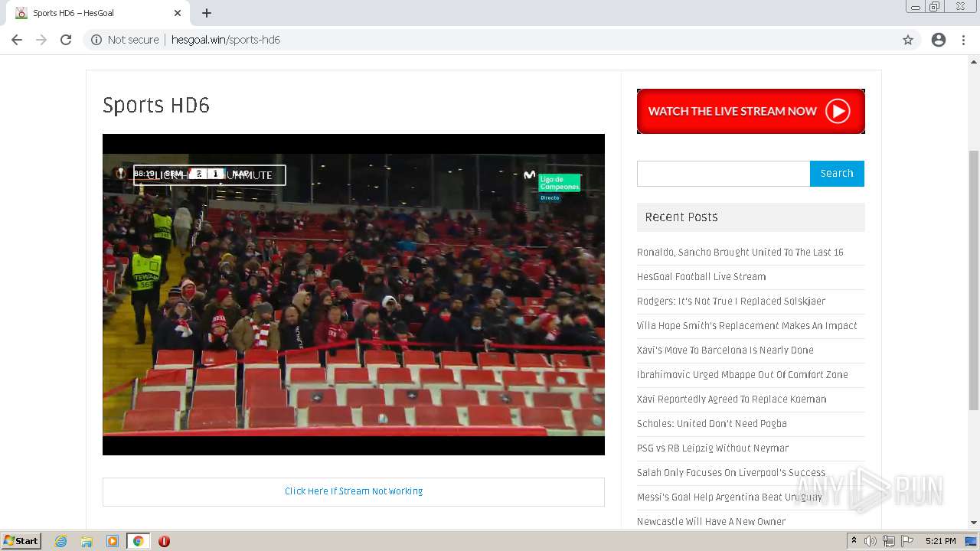The width and height of the screenshot is (980, 551).
Task: Click the scrollbar down arrow
Action: pos(974,523)
